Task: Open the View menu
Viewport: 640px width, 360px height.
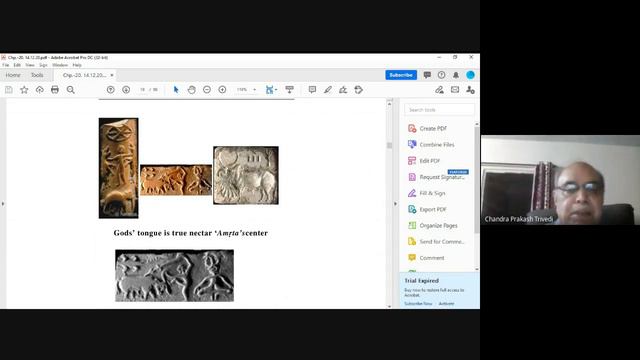Action: pyautogui.click(x=30, y=65)
